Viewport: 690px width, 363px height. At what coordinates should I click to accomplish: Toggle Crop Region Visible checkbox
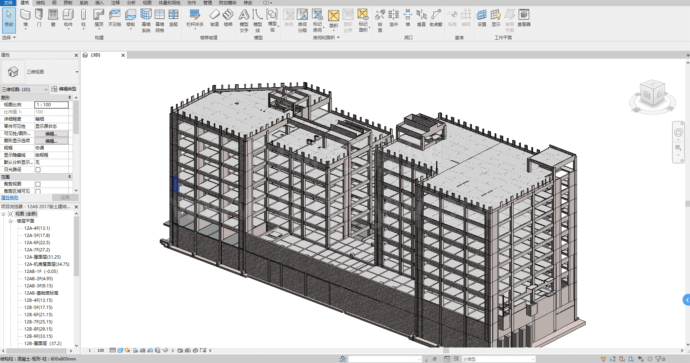click(x=38, y=191)
